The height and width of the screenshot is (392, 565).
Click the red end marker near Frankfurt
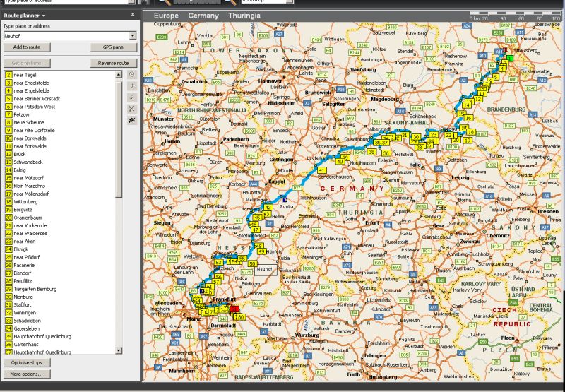point(234,309)
